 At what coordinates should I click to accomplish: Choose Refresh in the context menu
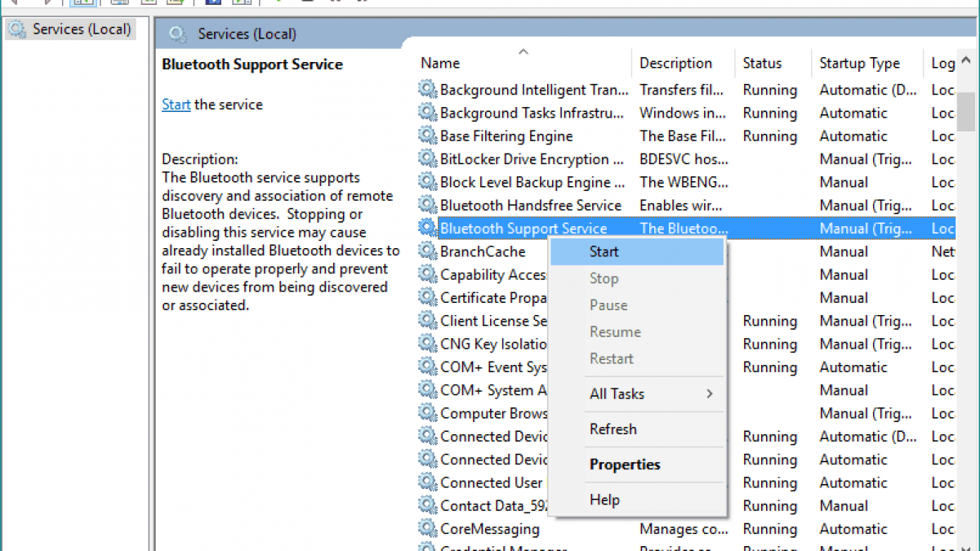pyautogui.click(x=637, y=429)
